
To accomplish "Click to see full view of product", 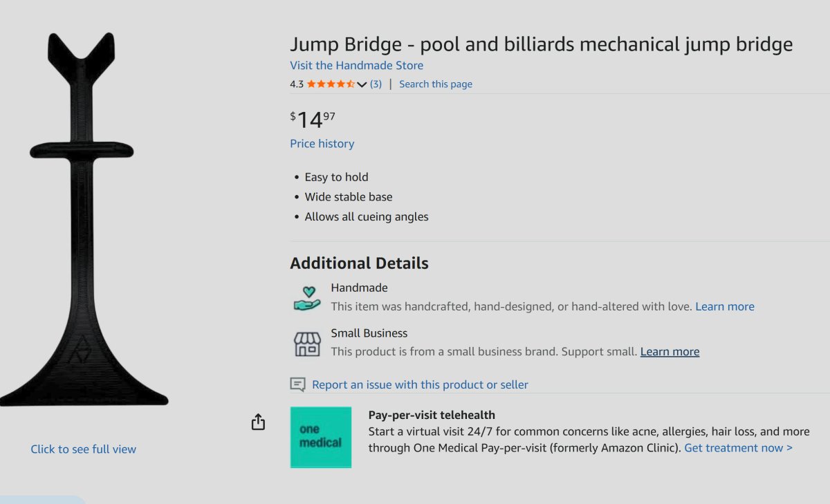I will point(83,449).
